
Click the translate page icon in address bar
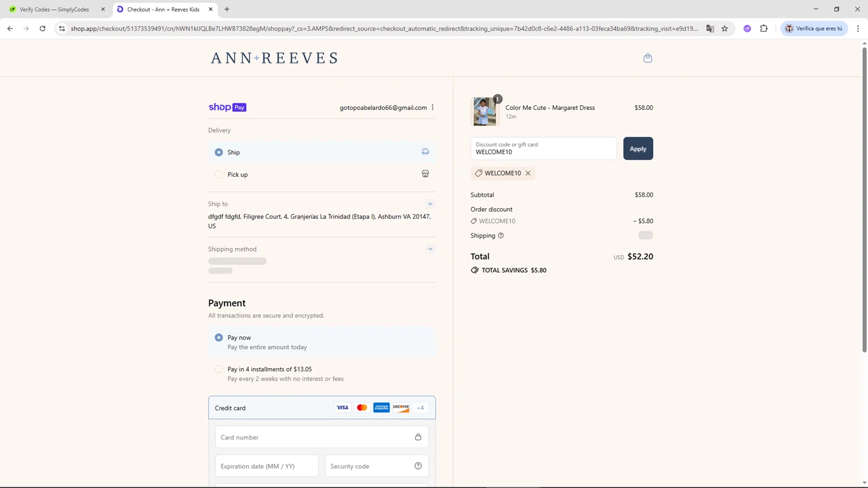[710, 28]
